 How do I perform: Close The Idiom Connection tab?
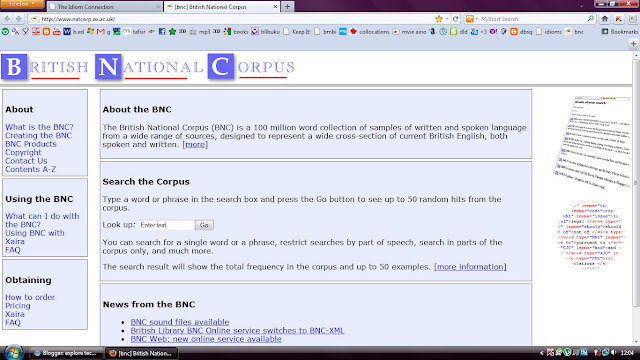coord(158,7)
